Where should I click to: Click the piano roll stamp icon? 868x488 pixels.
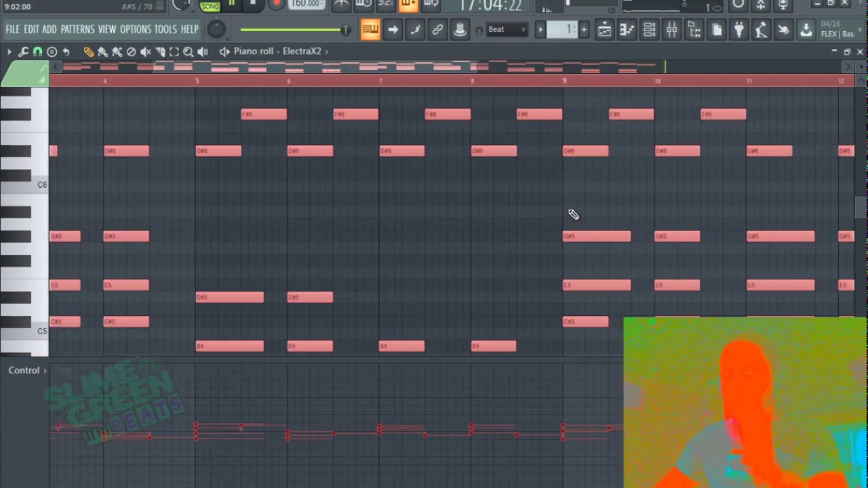tap(52, 52)
